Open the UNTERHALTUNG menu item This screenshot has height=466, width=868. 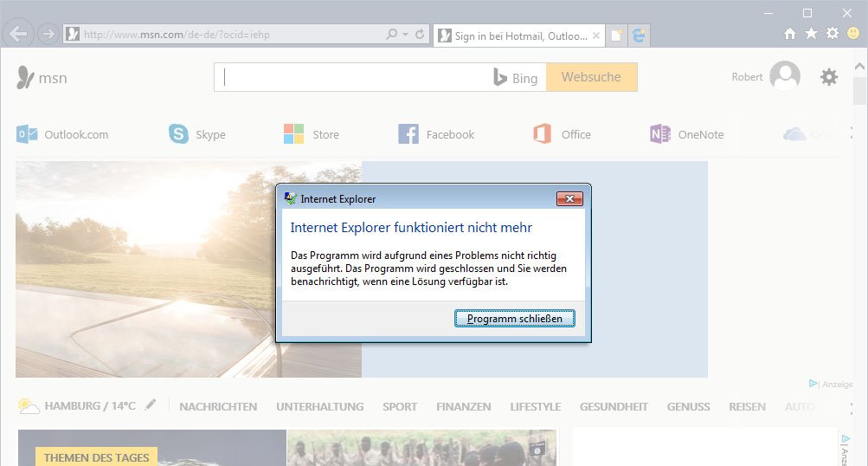[320, 407]
